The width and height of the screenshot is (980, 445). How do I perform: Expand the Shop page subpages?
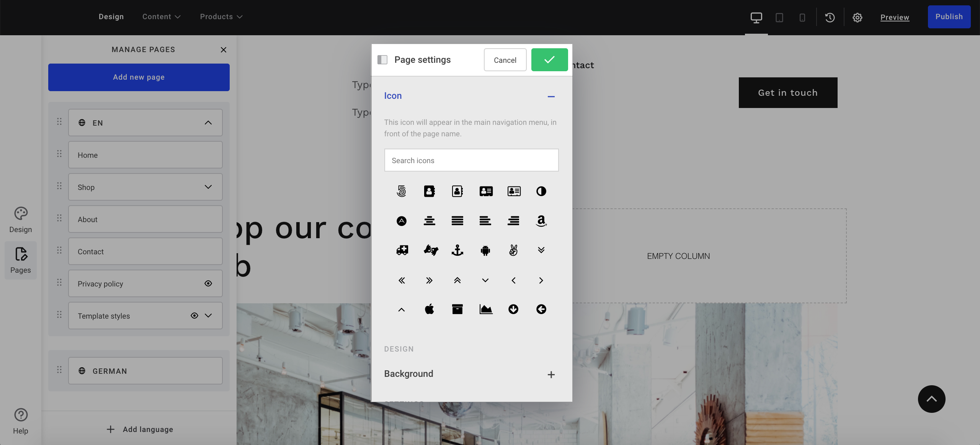tap(208, 187)
